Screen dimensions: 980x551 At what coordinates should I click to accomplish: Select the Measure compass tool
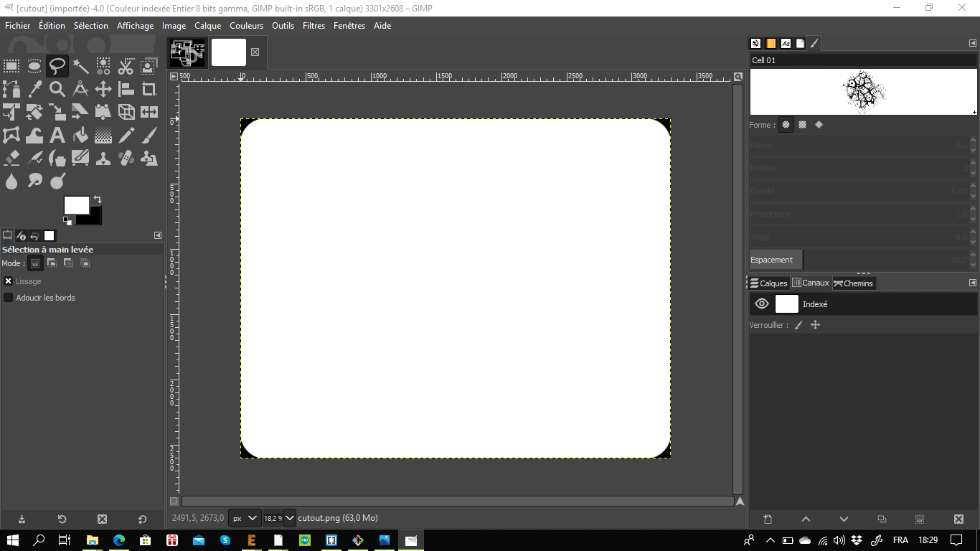(80, 90)
